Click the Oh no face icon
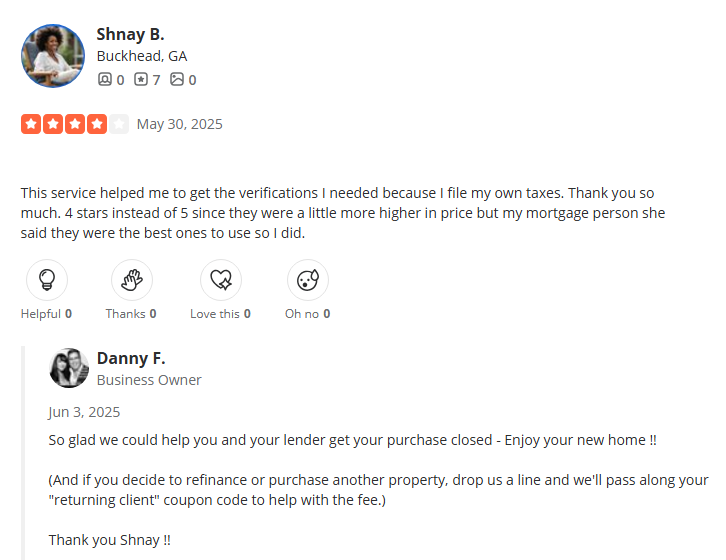Viewport: 726px width, 560px height. point(308,280)
